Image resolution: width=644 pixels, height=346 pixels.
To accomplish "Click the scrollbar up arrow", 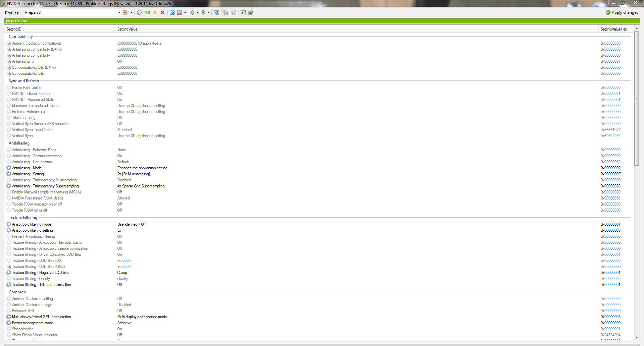I will point(637,28).
